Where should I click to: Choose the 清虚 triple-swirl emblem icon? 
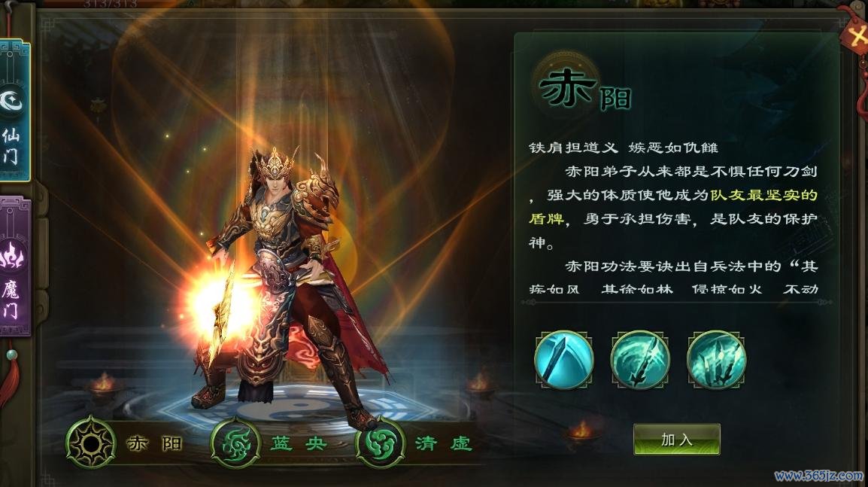381,443
